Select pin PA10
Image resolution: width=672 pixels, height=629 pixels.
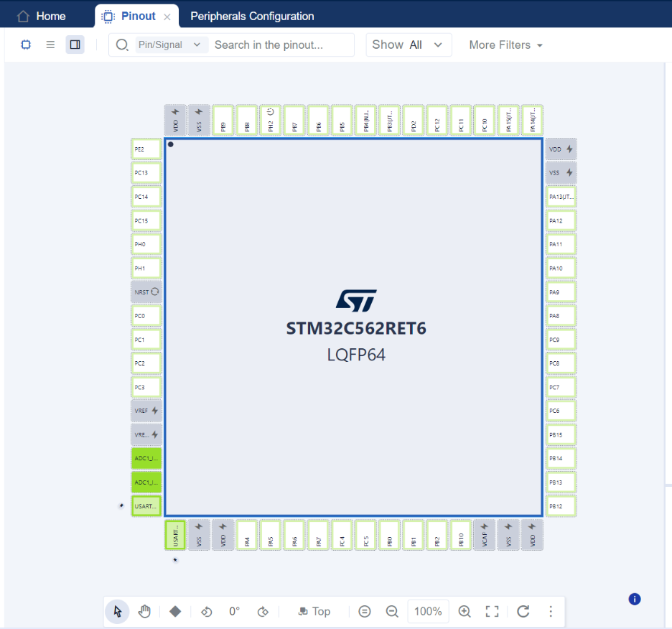pos(561,268)
